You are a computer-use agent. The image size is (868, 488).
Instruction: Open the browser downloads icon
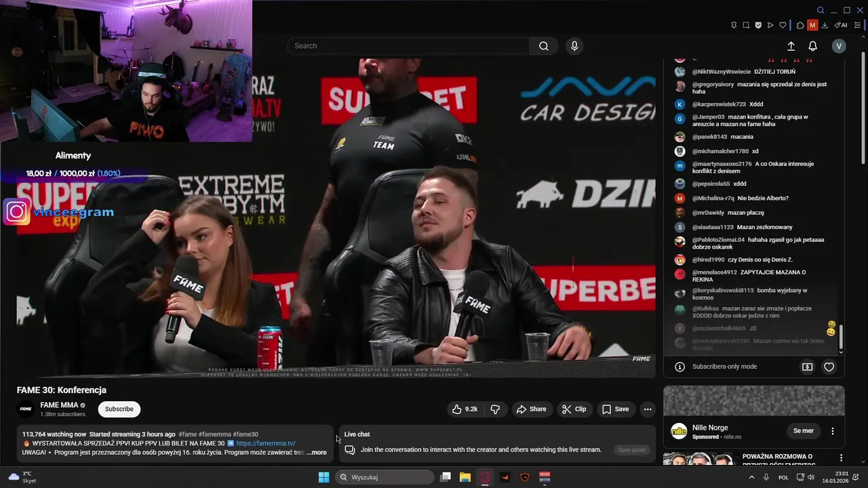[825, 25]
